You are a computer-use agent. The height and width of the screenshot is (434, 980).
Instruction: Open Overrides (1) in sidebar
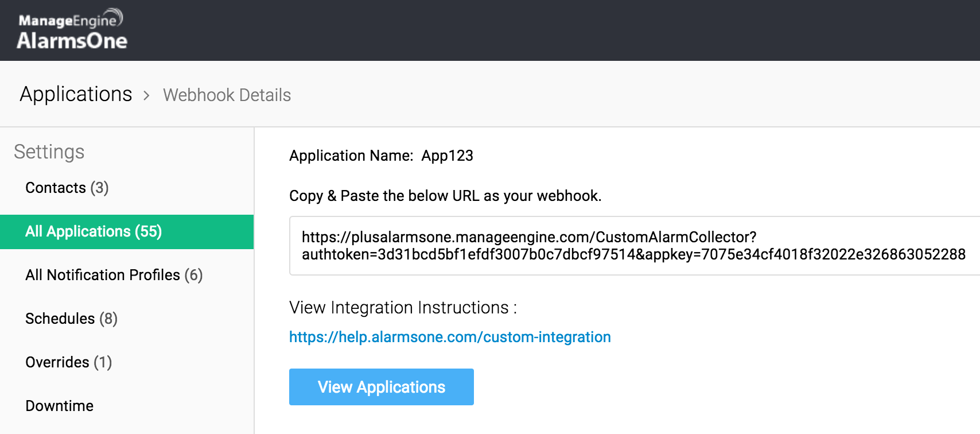coord(68,362)
